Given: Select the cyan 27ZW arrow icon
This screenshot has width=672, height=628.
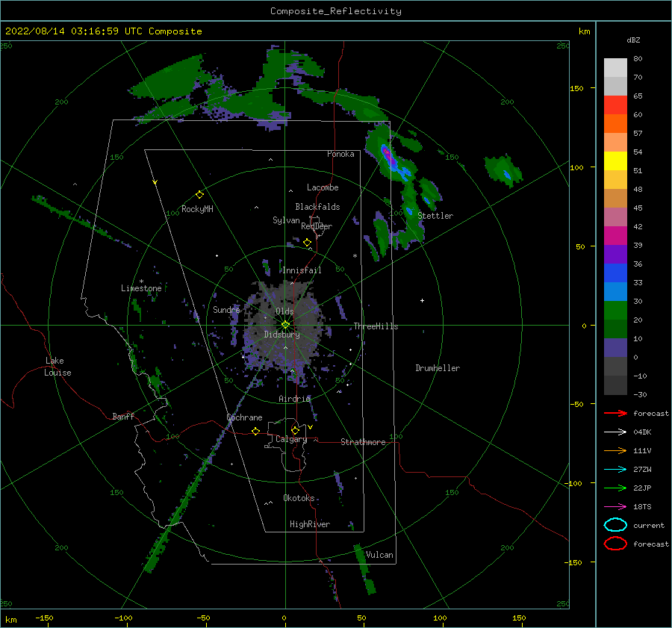Looking at the screenshot, I should 615,470.
